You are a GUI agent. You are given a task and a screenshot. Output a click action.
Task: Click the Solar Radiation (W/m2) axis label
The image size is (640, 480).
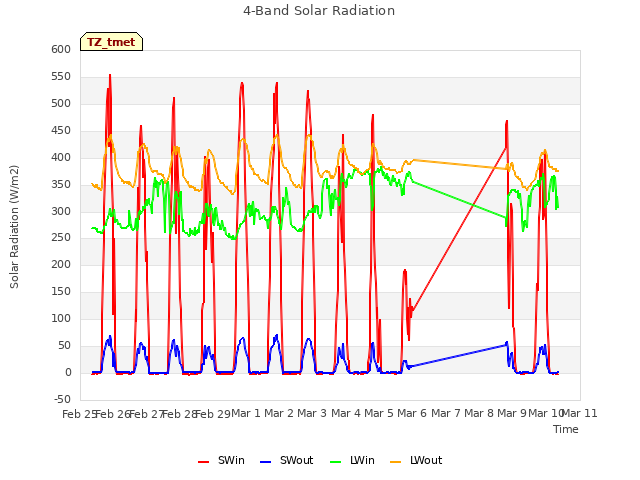pos(14,227)
